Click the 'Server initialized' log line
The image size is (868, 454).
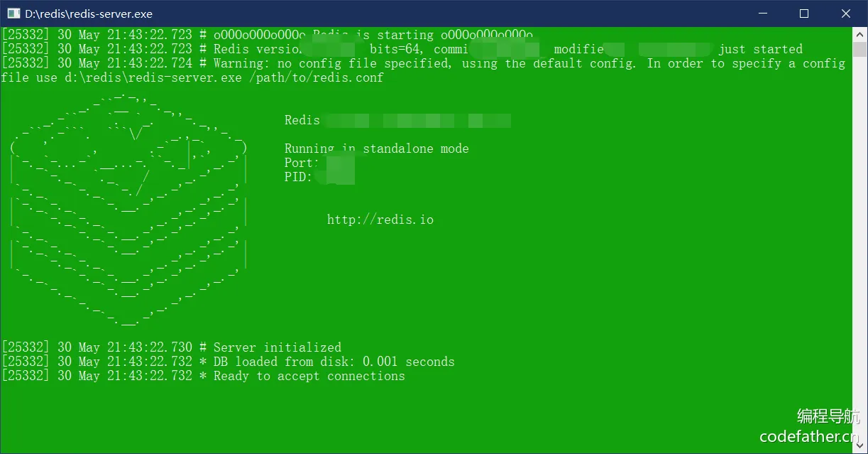pos(171,347)
